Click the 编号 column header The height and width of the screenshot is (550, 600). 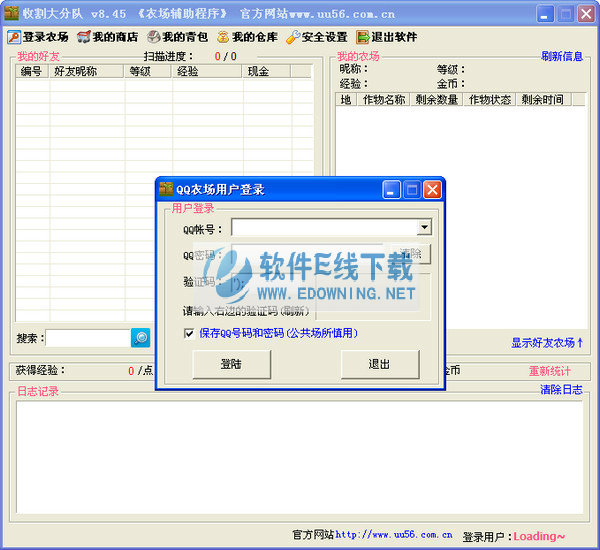pyautogui.click(x=32, y=71)
